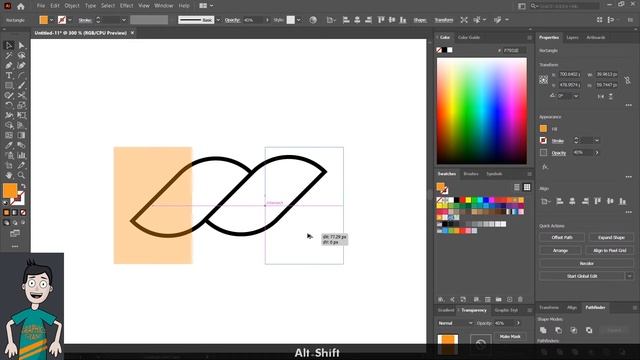Swap fill and stroke colors
The height and width of the screenshot is (360, 640).
pyautogui.click(x=23, y=186)
